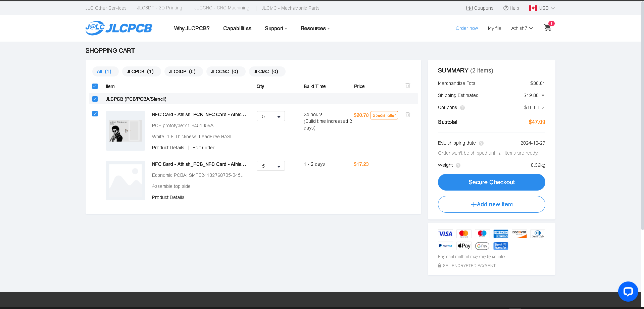
Task: Select the JLCPCB (1) cart tab
Action: pyautogui.click(x=142, y=71)
